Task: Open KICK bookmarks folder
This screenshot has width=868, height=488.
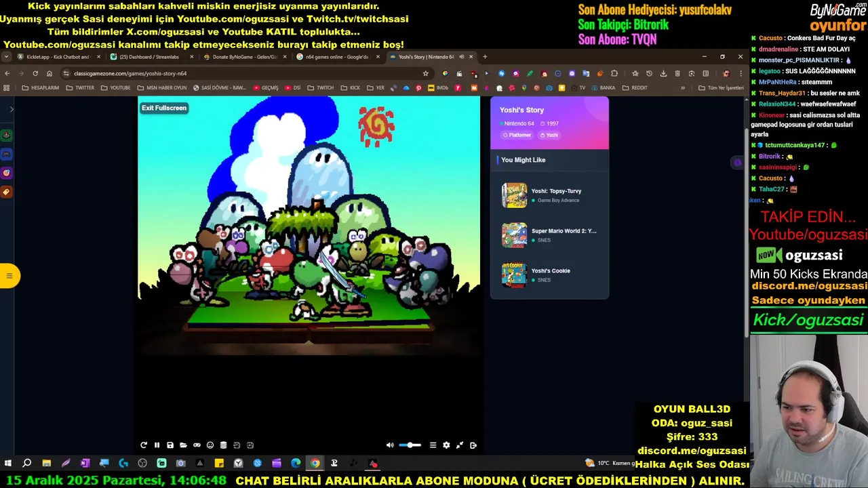Action: tap(350, 88)
